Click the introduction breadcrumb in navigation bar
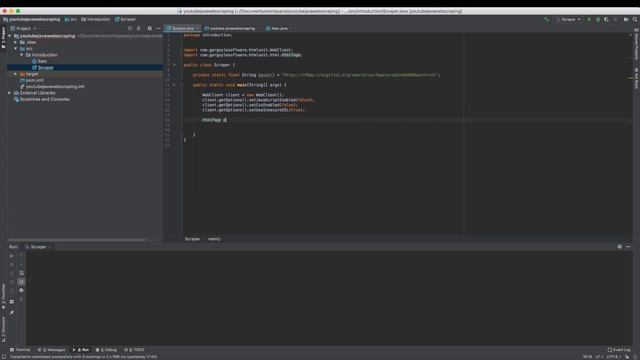Image resolution: width=640 pixels, height=360 pixels. [x=96, y=19]
